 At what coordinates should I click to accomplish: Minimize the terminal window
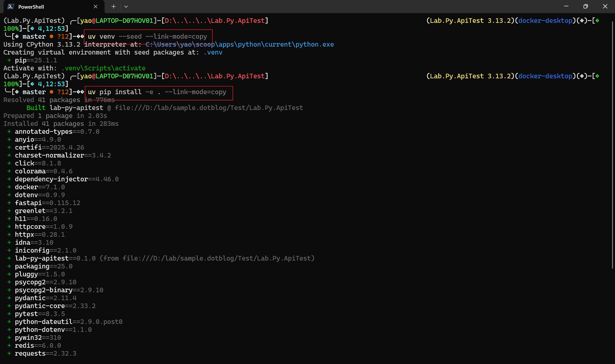point(566,6)
